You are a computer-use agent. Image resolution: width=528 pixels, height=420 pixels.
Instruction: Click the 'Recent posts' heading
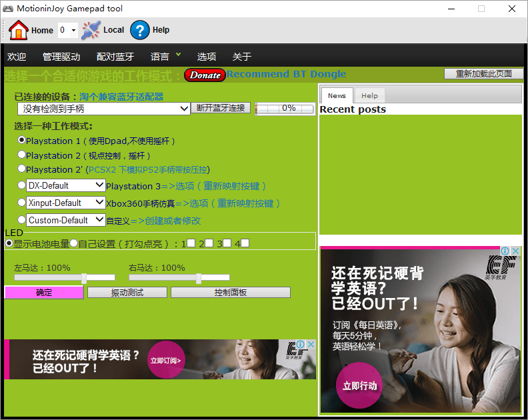click(x=353, y=109)
